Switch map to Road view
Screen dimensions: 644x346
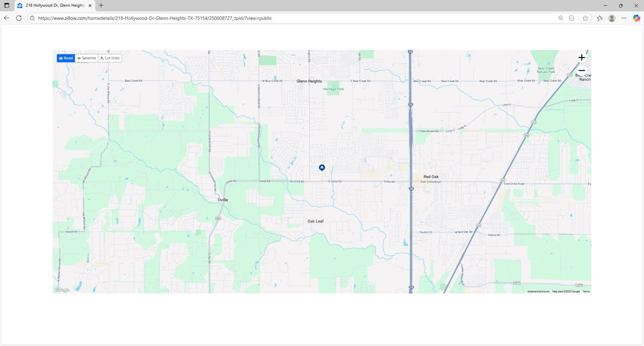[66, 58]
